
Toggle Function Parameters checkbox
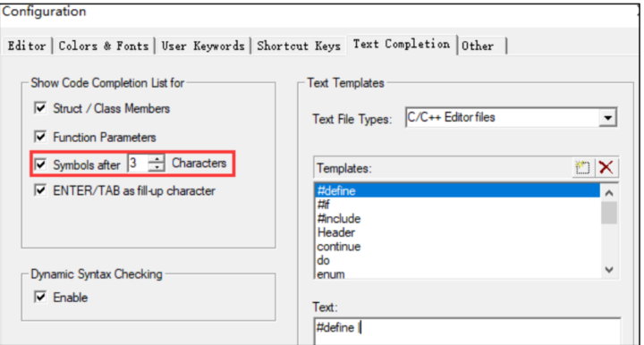tap(40, 137)
